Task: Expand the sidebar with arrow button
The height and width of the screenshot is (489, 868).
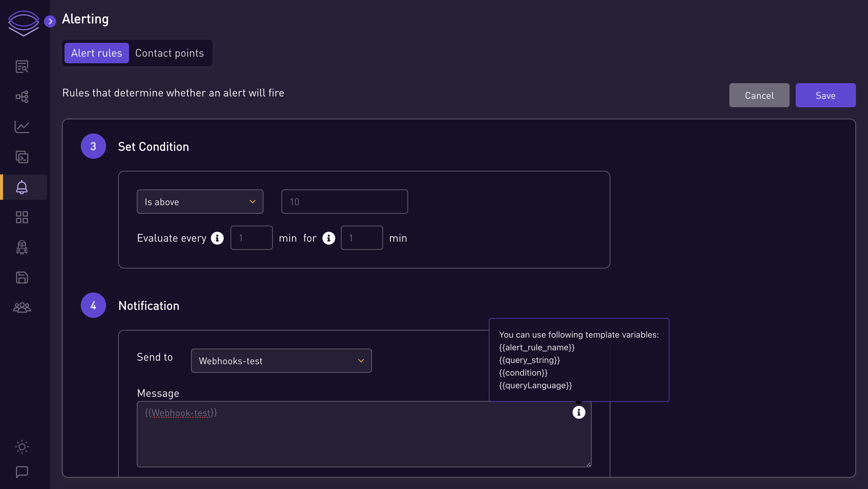Action: (x=50, y=22)
